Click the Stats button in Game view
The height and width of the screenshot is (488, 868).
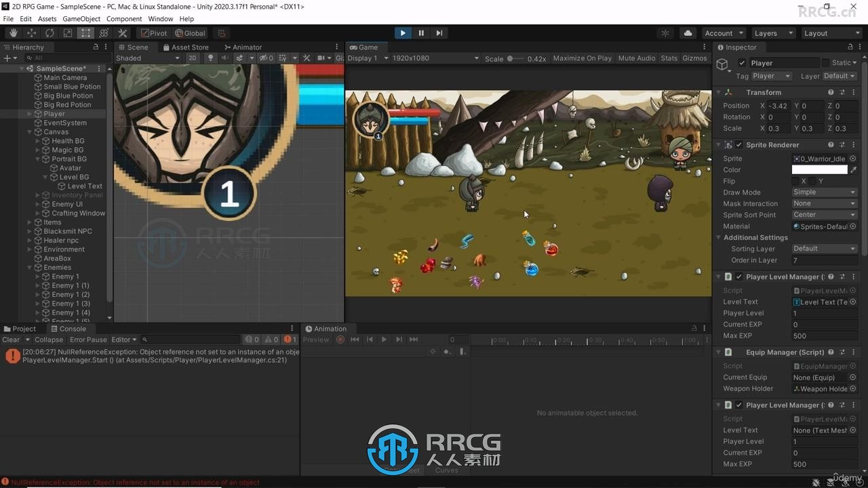(669, 58)
